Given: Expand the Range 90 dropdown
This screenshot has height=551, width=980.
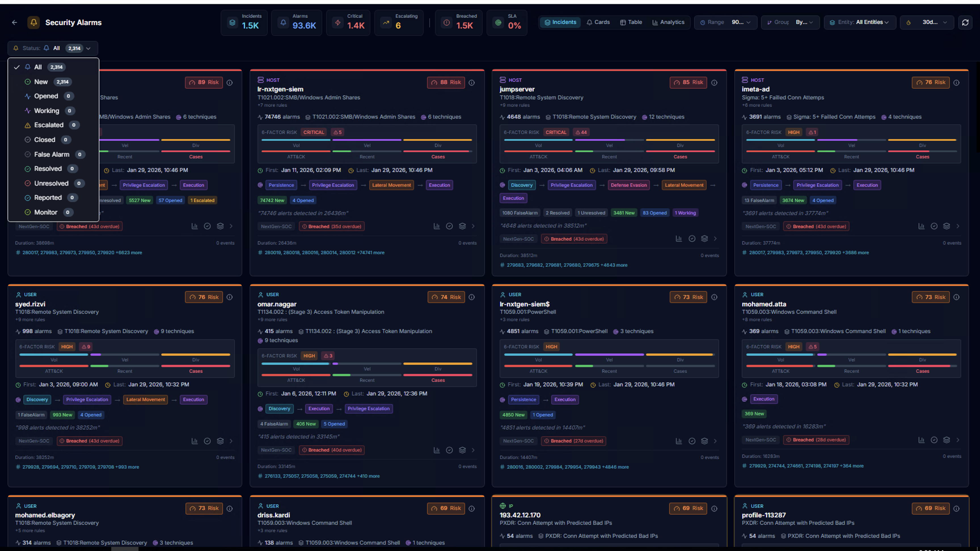Looking at the screenshot, I should coord(725,22).
